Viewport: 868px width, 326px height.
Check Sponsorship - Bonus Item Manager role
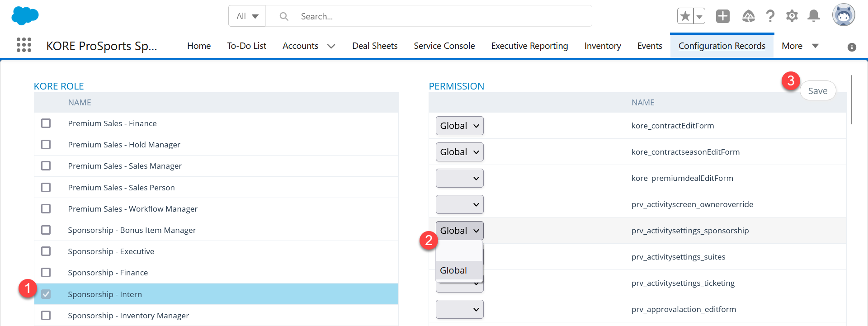click(x=46, y=230)
